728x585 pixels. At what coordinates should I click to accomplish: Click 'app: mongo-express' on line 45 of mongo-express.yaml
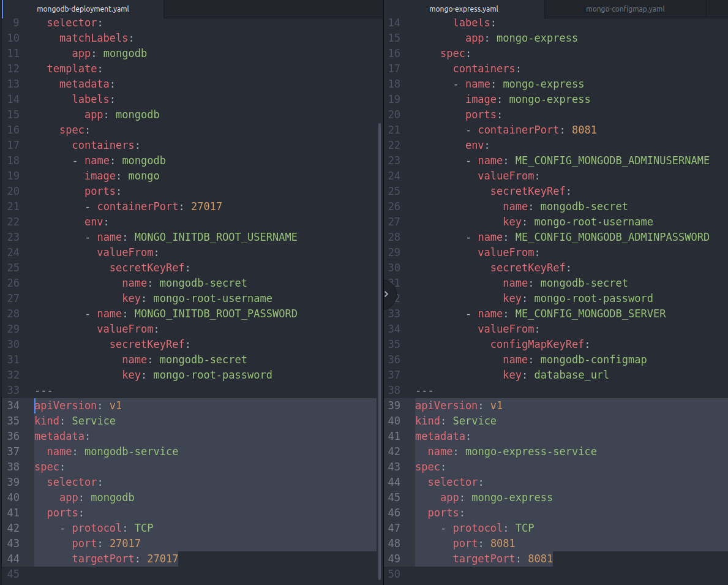[x=497, y=498]
